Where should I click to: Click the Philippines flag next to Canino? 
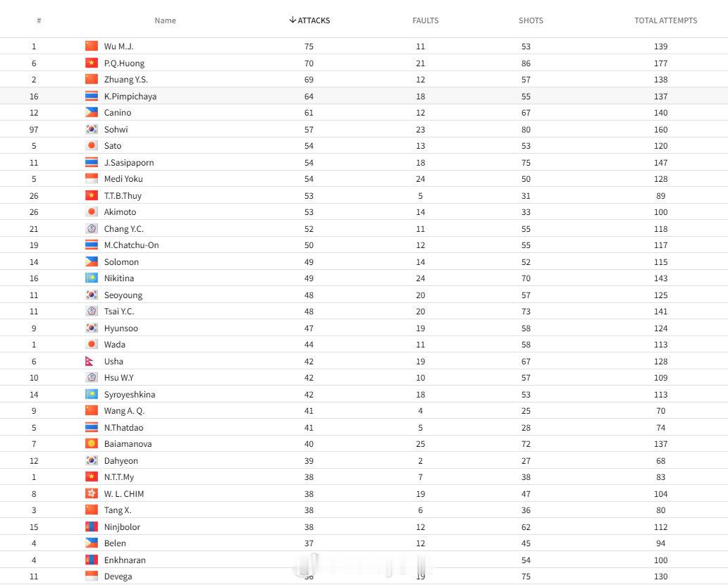92,112
